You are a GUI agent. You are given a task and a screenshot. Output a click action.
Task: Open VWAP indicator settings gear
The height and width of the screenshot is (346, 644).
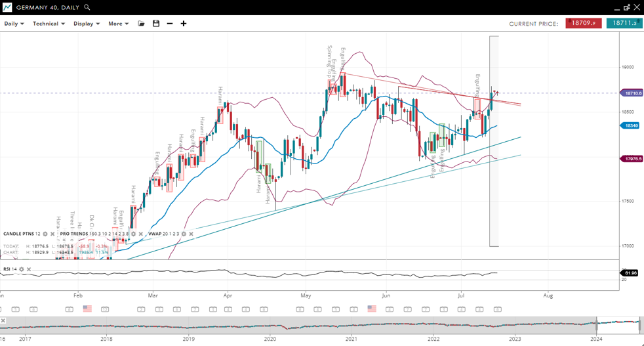(x=184, y=234)
